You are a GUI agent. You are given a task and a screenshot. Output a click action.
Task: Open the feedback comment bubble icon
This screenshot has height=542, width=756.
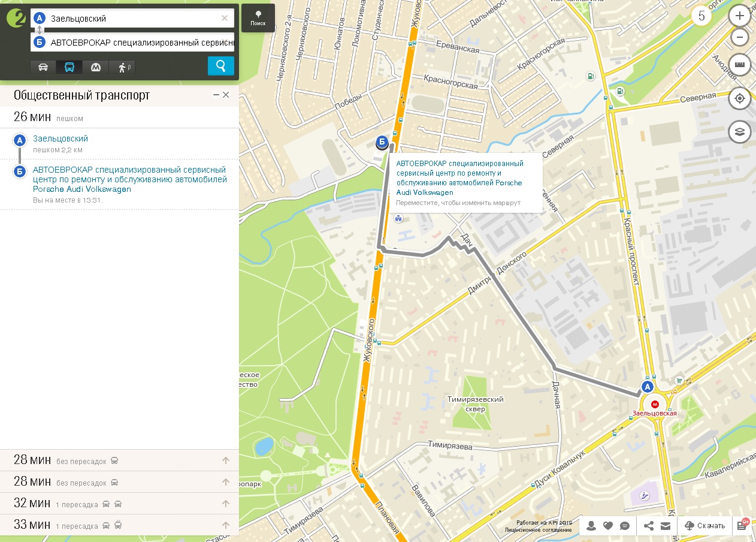point(625,526)
